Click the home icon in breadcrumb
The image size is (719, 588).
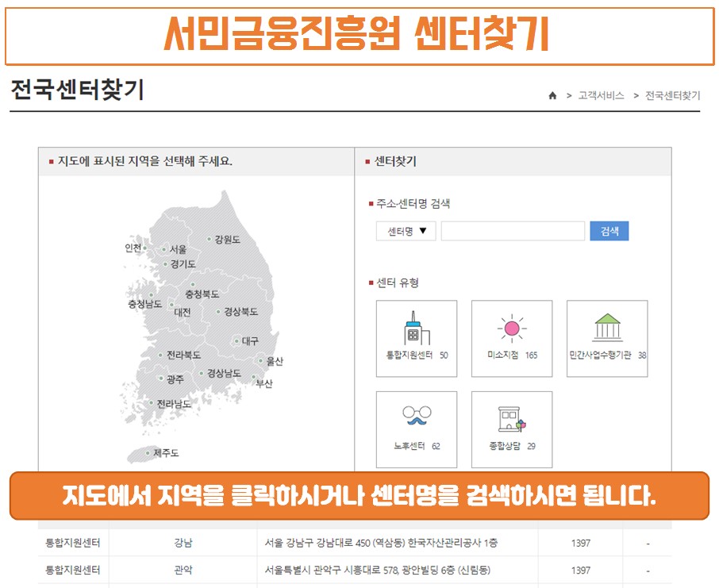pos(552,95)
